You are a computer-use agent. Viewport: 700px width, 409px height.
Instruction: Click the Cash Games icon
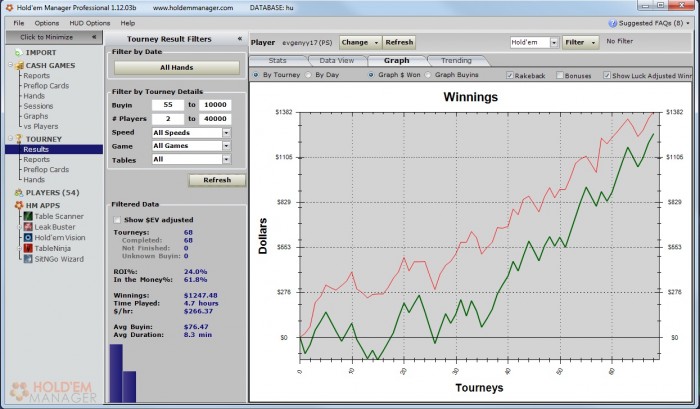[19, 66]
